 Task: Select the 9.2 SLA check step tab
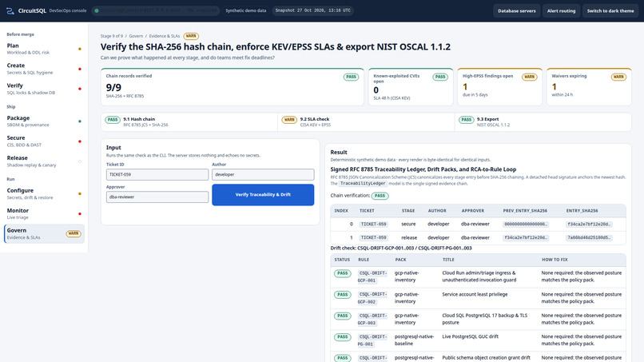(x=366, y=122)
